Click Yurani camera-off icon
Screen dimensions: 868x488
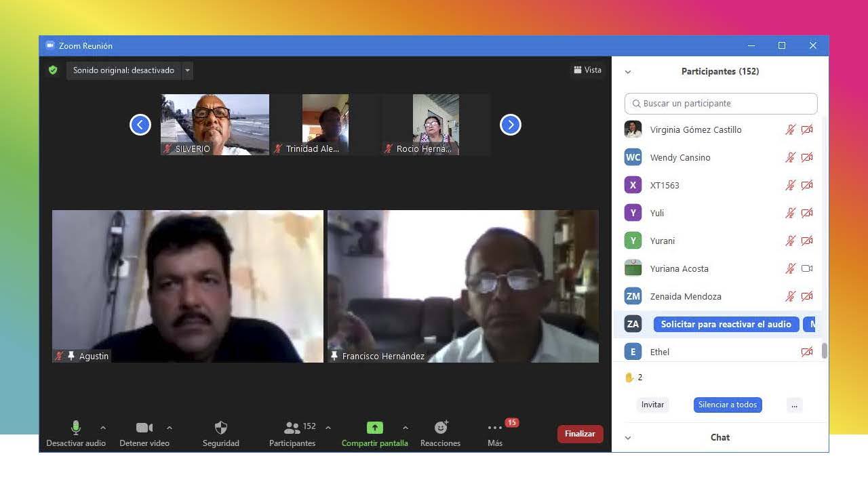(807, 241)
